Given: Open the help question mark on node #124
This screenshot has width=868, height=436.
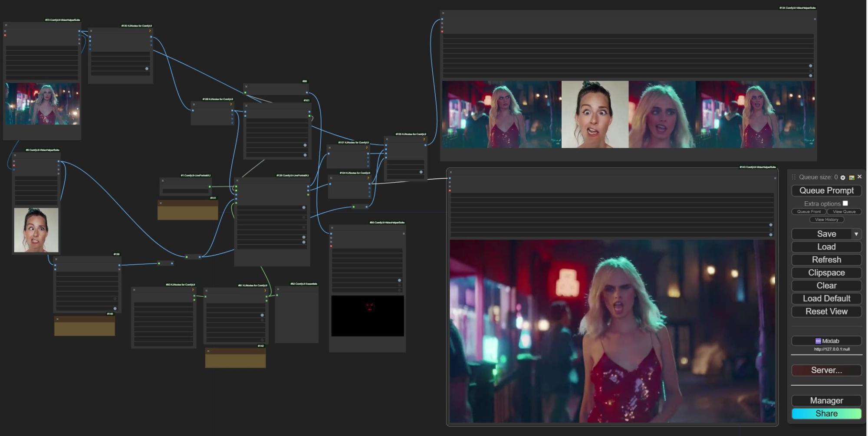Looking at the screenshot, I should click(x=368, y=178).
